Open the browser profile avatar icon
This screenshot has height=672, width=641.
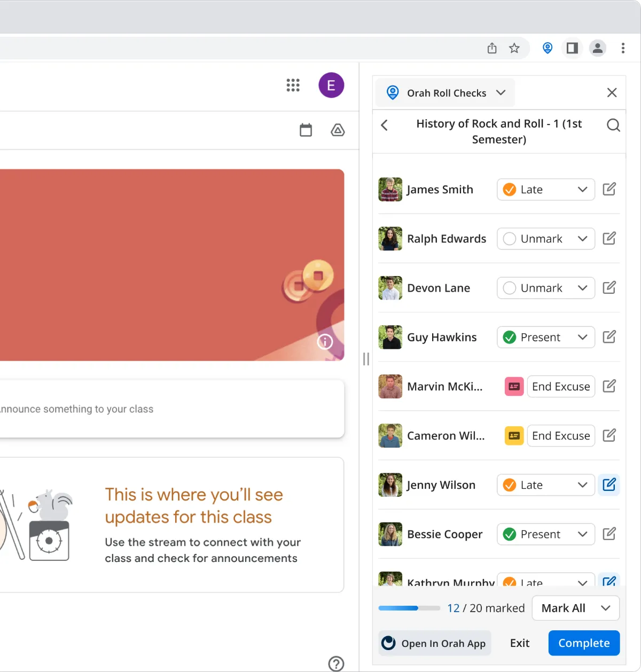(x=598, y=48)
